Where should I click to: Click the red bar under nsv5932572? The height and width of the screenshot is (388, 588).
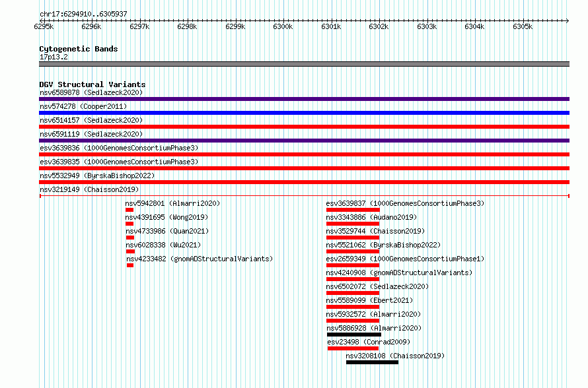tap(353, 321)
